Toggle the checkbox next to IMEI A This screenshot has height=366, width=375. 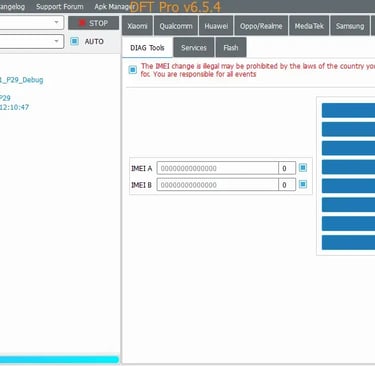tap(303, 167)
